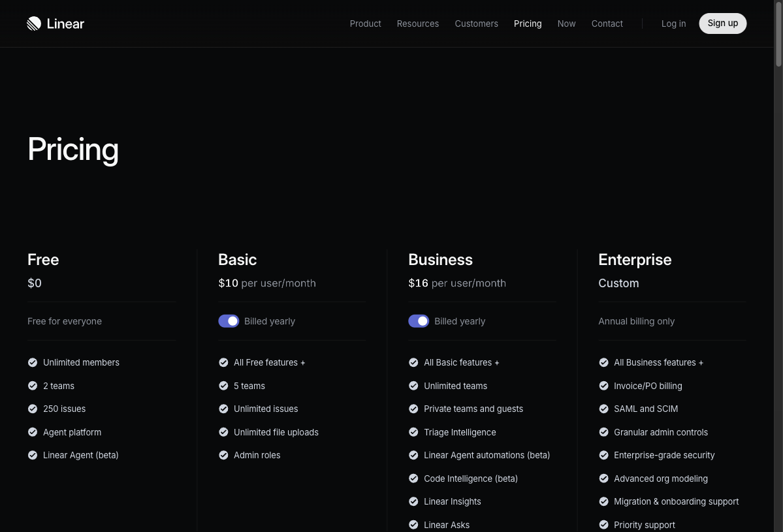Click the Annual billing only text

(636, 321)
